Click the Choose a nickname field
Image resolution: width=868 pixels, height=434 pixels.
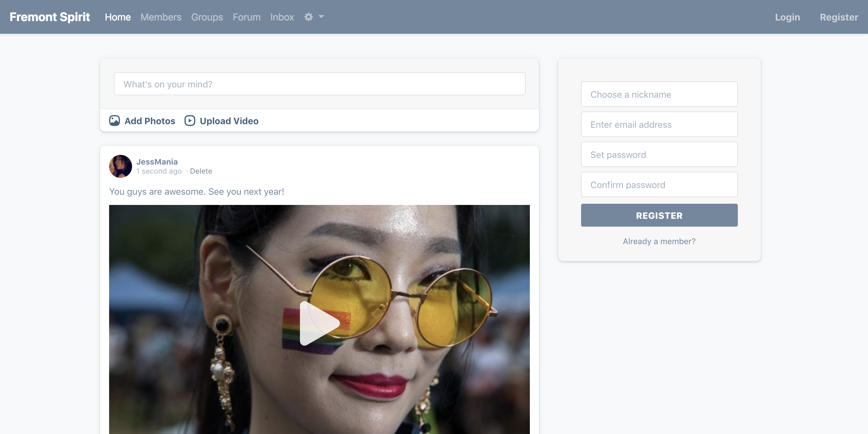(659, 94)
